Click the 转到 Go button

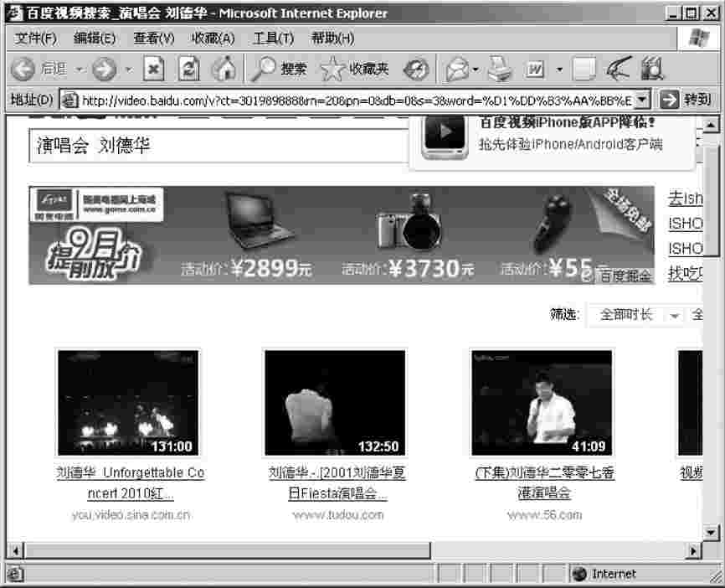point(686,99)
